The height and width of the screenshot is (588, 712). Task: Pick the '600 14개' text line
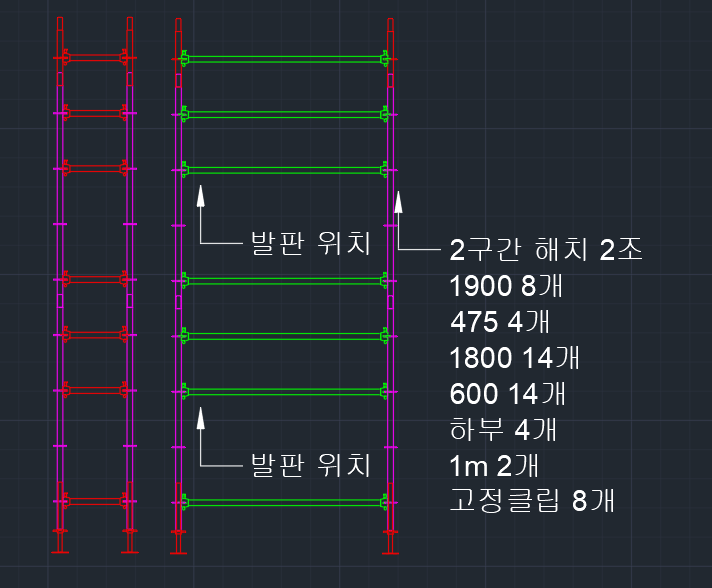[508, 393]
